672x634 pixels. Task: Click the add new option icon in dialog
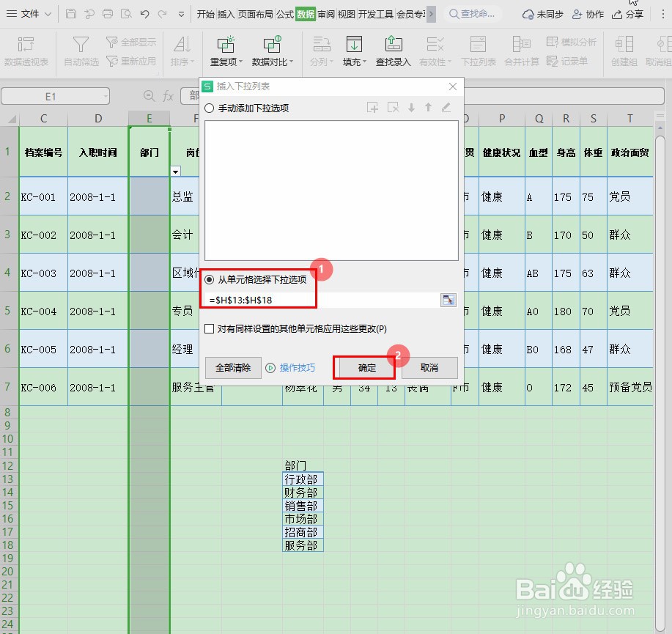372,108
